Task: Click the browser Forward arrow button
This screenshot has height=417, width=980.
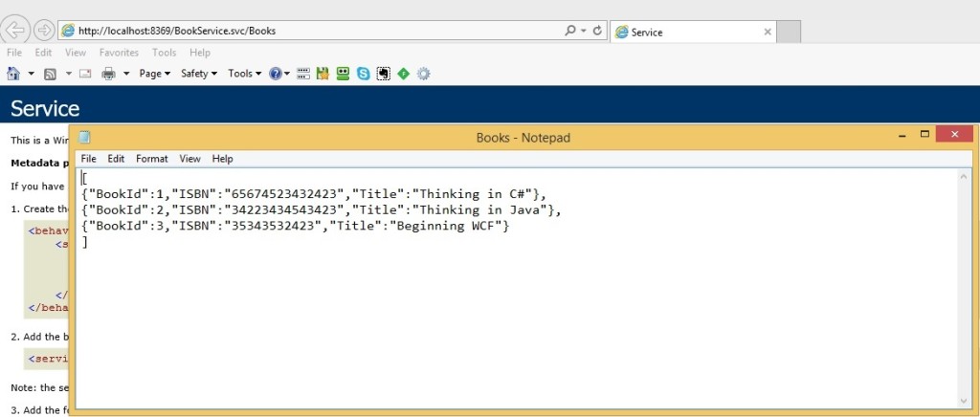Action: point(45,30)
